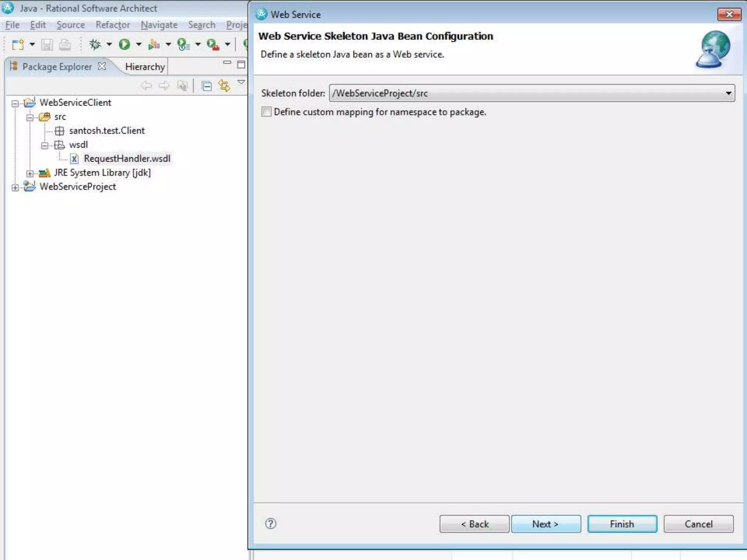Select RequestHandler.wsdl file in tree

coord(127,159)
